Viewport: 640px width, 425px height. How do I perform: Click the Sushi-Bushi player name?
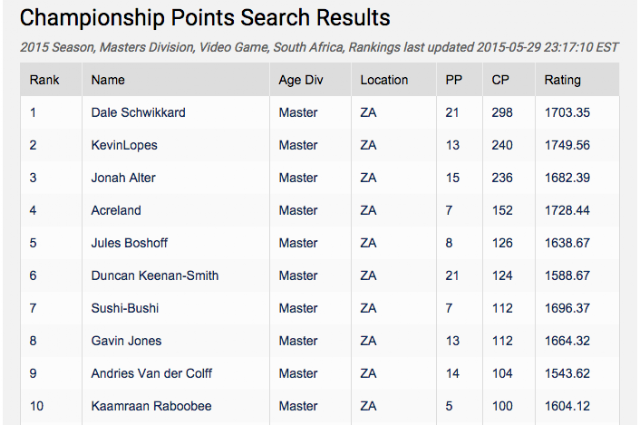pos(125,308)
